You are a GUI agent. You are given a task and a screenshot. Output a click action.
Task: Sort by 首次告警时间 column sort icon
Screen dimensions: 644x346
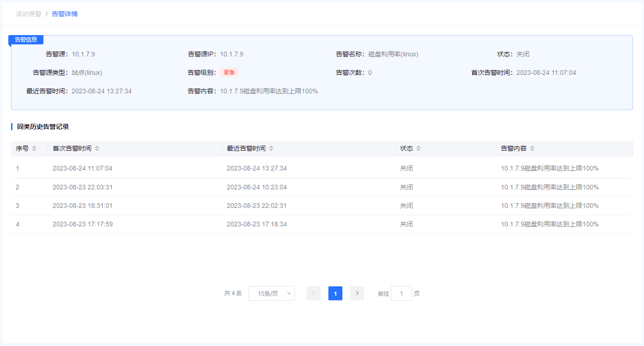tap(97, 149)
